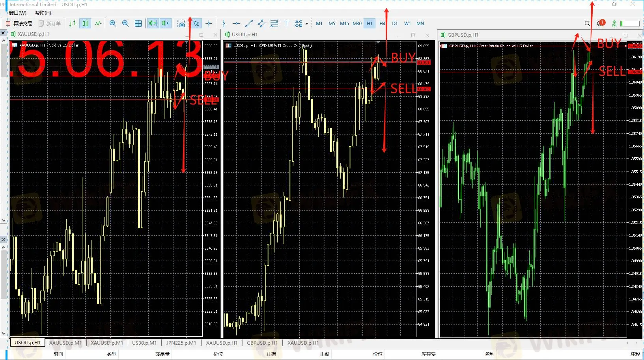Maximize the USOIL.p,H1 chart window
This screenshot has width=644, height=360.
coord(413,35)
